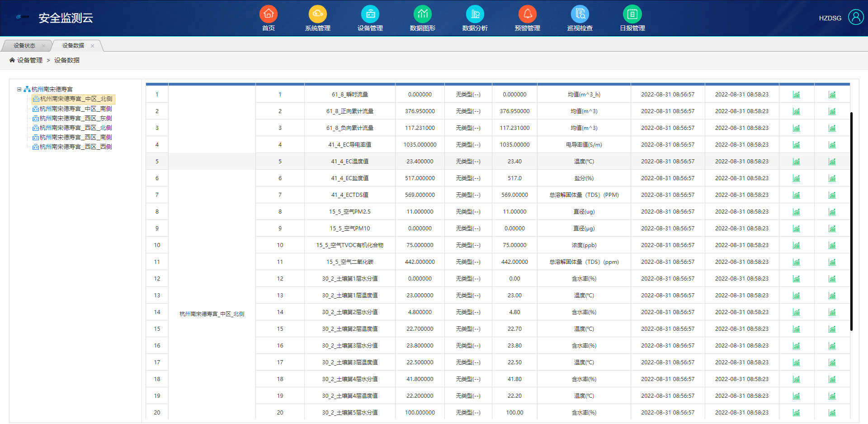Click cell 15_5_空气TVOC有机化合物
This screenshot has height=424, width=868.
(x=350, y=245)
